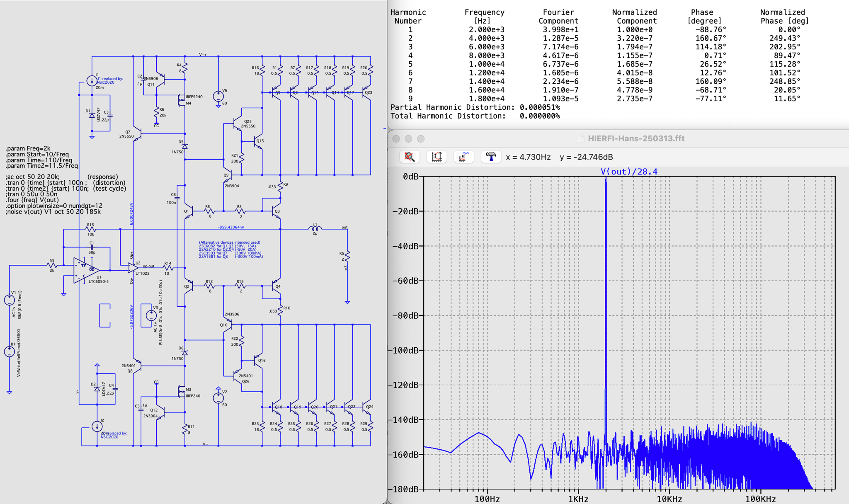Click the V3 pulse source symbol

(151, 315)
